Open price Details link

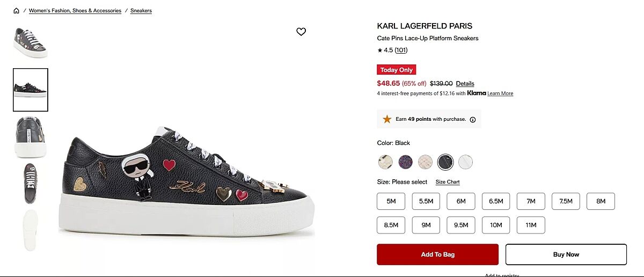tap(465, 84)
